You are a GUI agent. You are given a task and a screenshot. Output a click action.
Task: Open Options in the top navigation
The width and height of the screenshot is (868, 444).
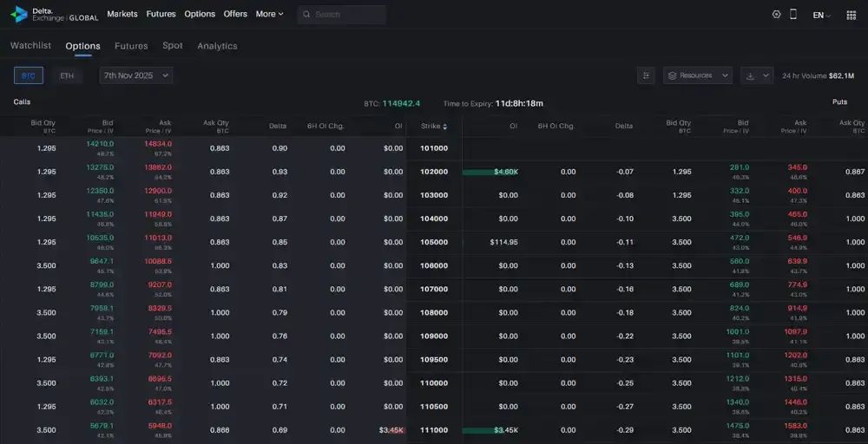point(200,14)
